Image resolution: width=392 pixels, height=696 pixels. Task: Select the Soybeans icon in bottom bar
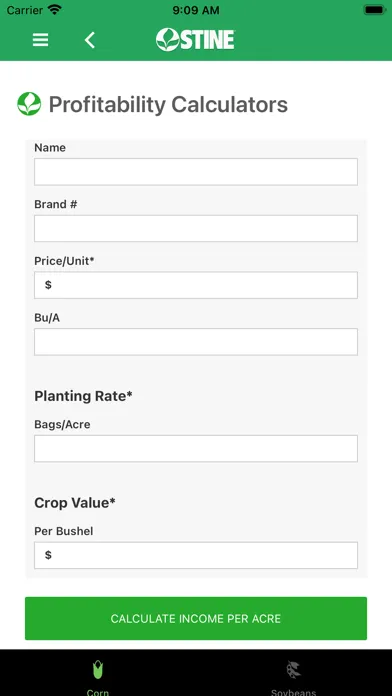[x=293, y=670]
